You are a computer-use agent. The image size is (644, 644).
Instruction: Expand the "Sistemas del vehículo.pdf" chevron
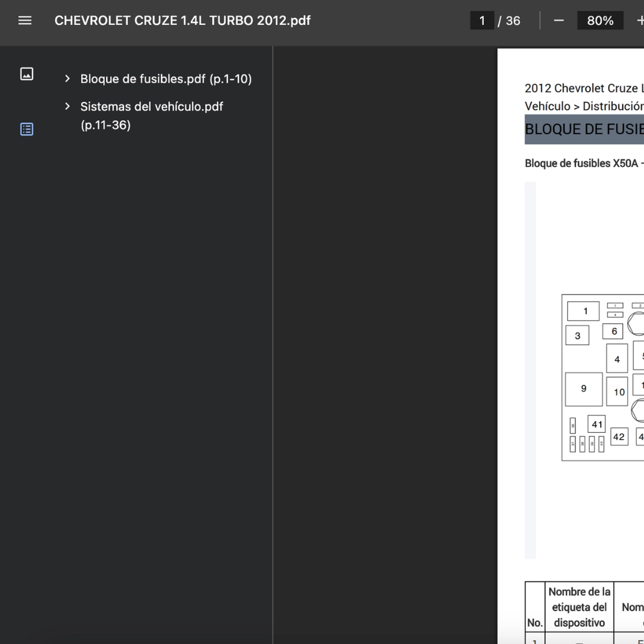click(x=67, y=107)
